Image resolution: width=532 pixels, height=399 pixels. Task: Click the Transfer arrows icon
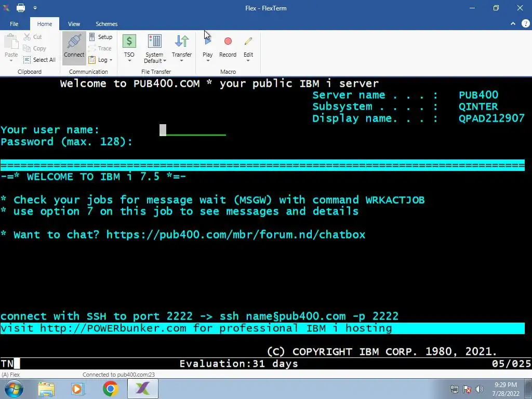pos(182,42)
